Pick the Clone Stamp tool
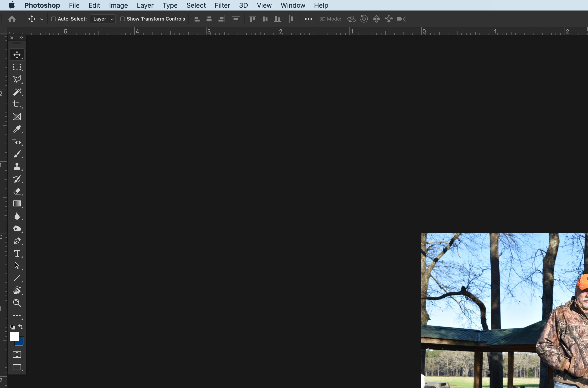 click(x=17, y=166)
